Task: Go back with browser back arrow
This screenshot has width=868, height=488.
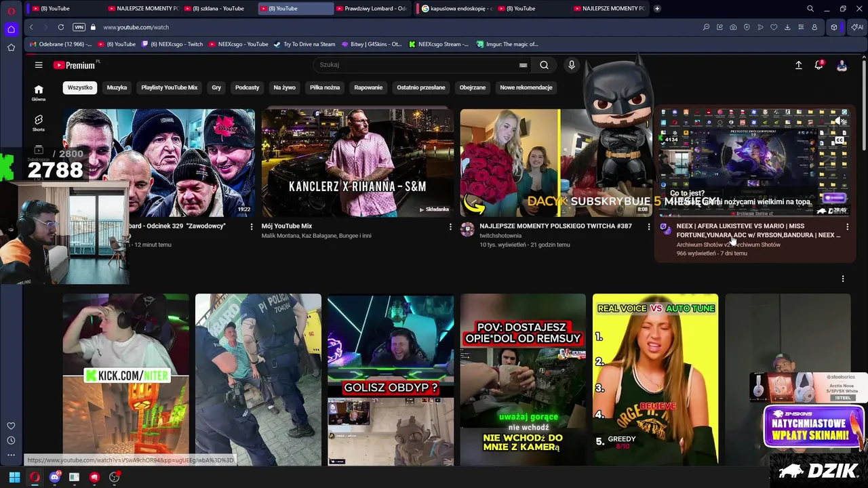Action: 31,27
